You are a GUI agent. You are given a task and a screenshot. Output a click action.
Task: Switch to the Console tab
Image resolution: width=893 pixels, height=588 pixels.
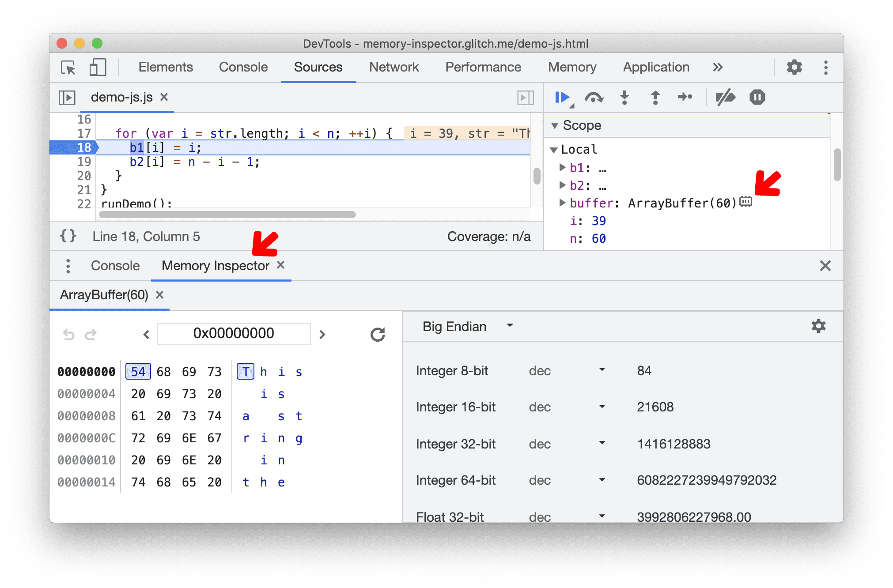115,265
